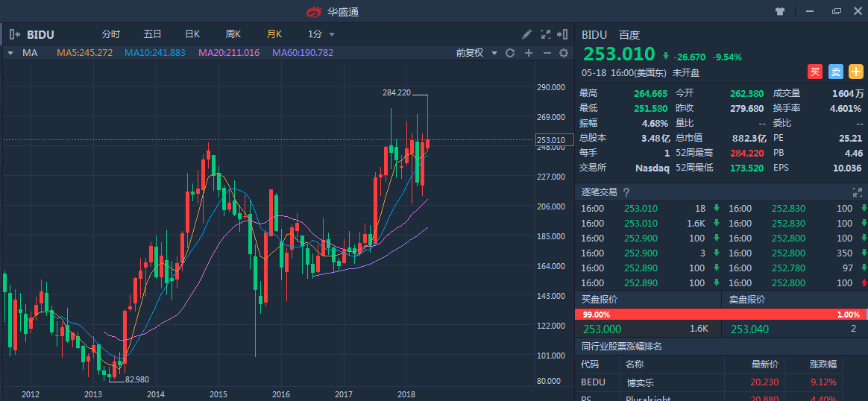The width and height of the screenshot is (868, 401).
Task: Expand the 逐笔交易 panel fullscreen icon
Action: tap(858, 192)
